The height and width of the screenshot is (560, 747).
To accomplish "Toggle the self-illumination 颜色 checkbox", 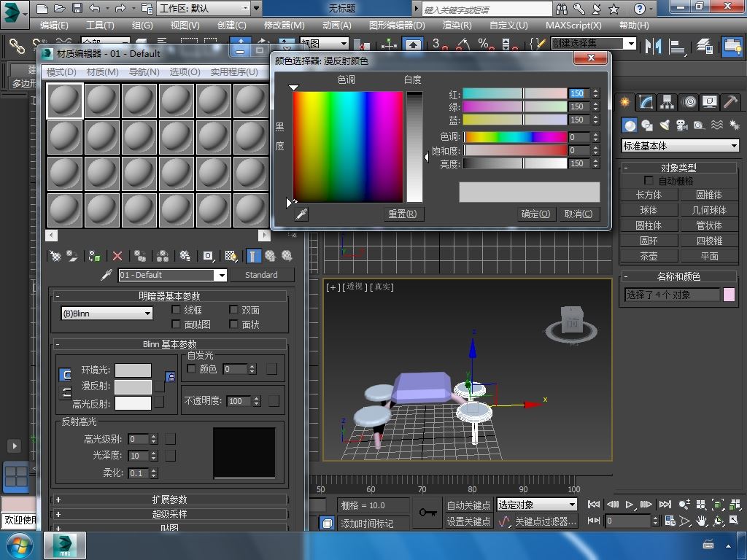I will (192, 369).
